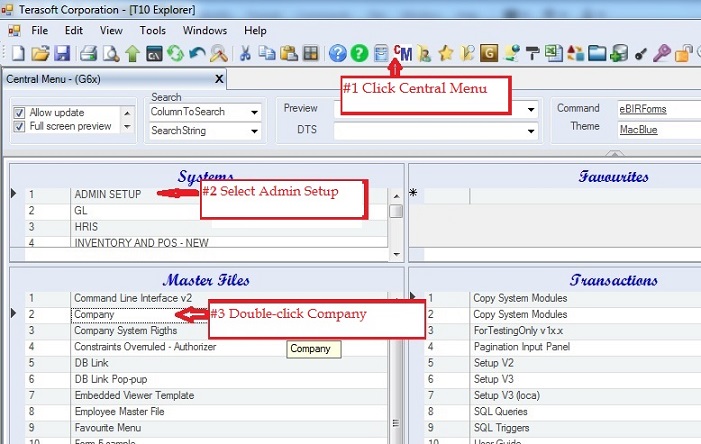Open the ColumnToSearch dropdown
Viewport: 701px width, 444px height.
pyautogui.click(x=254, y=112)
